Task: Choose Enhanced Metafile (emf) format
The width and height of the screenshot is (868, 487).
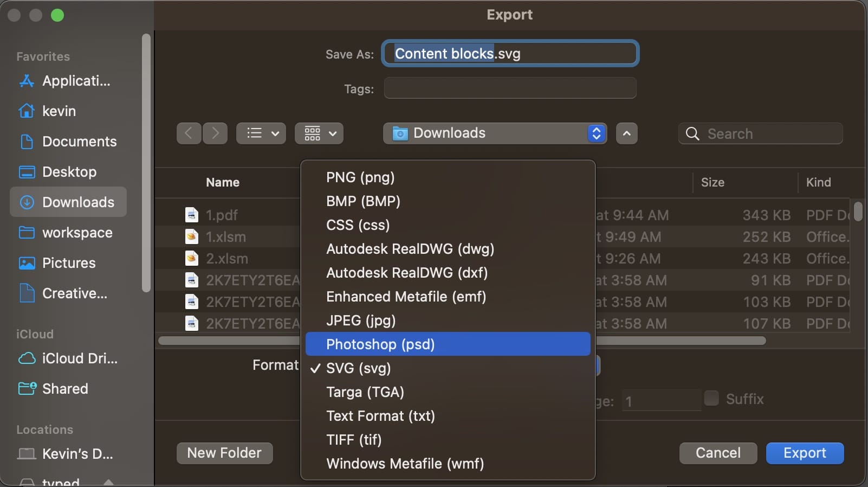Action: (x=448, y=297)
